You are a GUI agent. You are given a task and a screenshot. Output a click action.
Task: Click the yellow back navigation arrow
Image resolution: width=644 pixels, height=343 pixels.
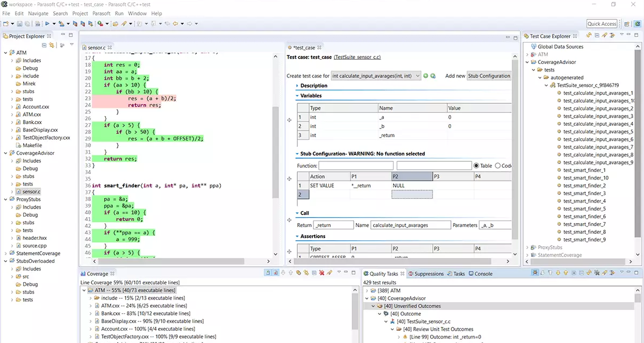point(175,24)
